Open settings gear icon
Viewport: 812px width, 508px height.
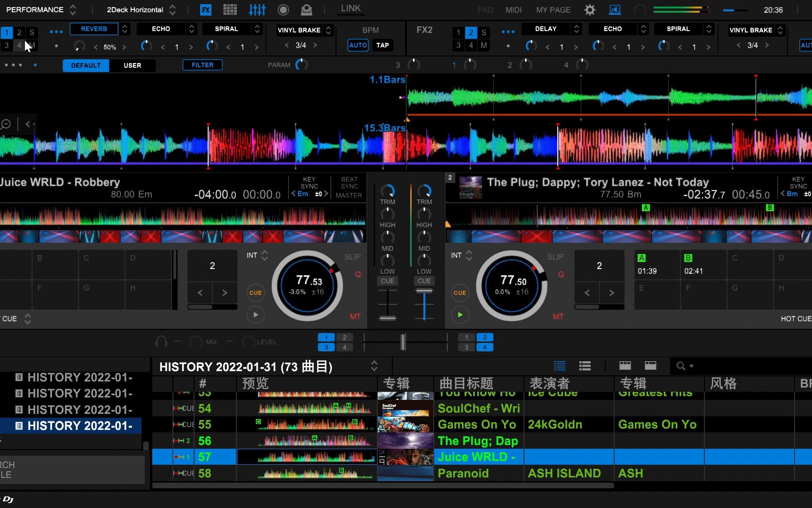(590, 10)
